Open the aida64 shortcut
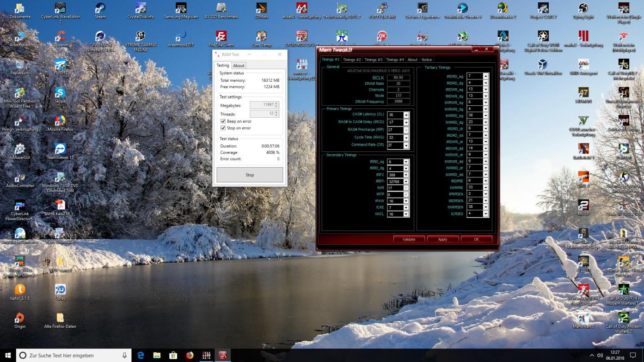The height and width of the screenshot is (362, 644). coord(301,10)
